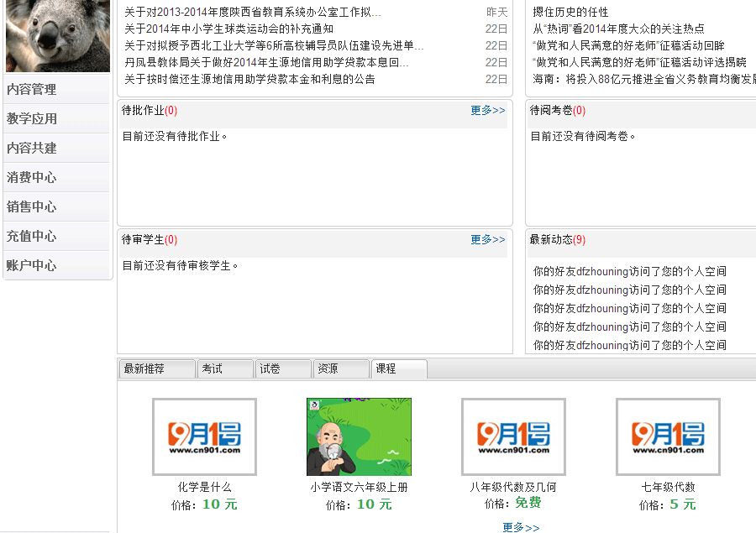Image resolution: width=756 pixels, height=533 pixels.
Task: Expand the 内容管理 sidebar section
Action: [x=32, y=90]
